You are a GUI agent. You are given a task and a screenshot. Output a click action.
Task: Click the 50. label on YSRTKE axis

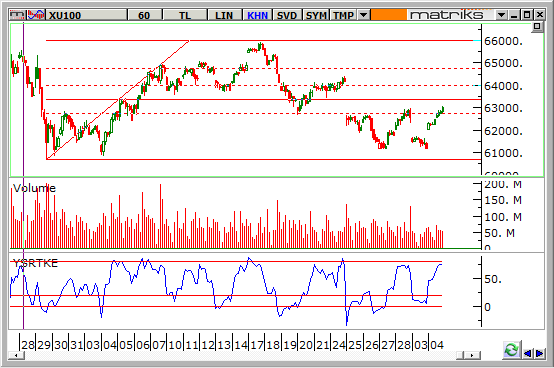click(x=493, y=279)
